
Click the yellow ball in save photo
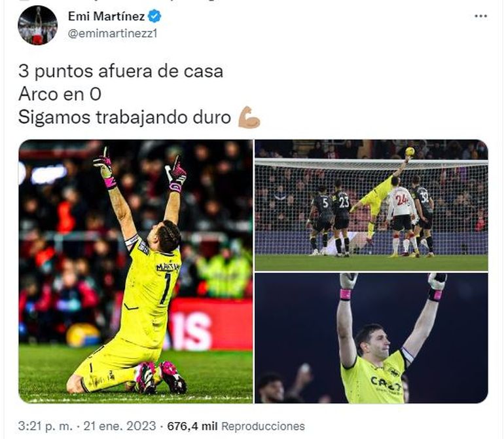pos(410,151)
